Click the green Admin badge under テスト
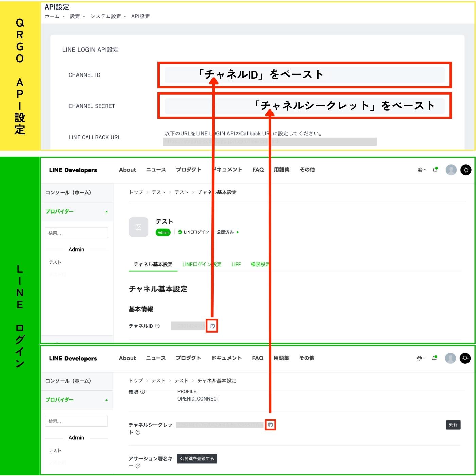 pyautogui.click(x=163, y=232)
